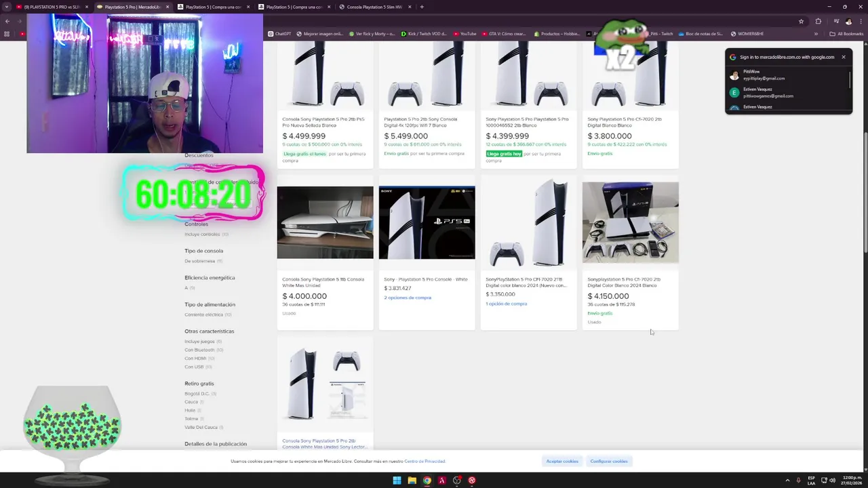Viewport: 868px width, 488px height.
Task: Choose the PittiWow Google account
Action: [787, 75]
